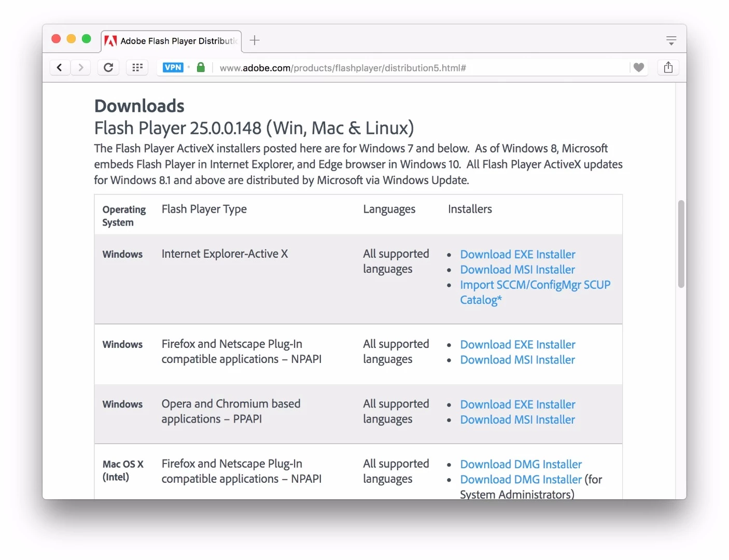Click the green fullscreen window button
Image resolution: width=729 pixels, height=560 pixels.
coord(87,39)
